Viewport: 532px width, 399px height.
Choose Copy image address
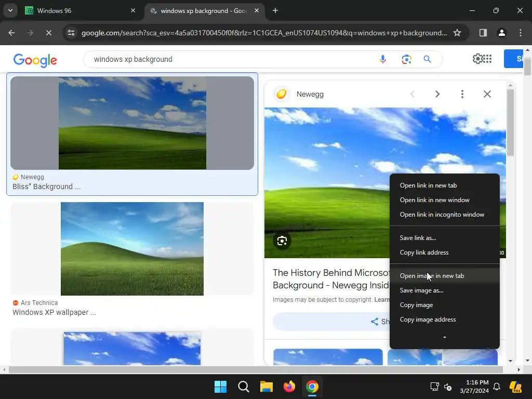[x=445, y=320]
